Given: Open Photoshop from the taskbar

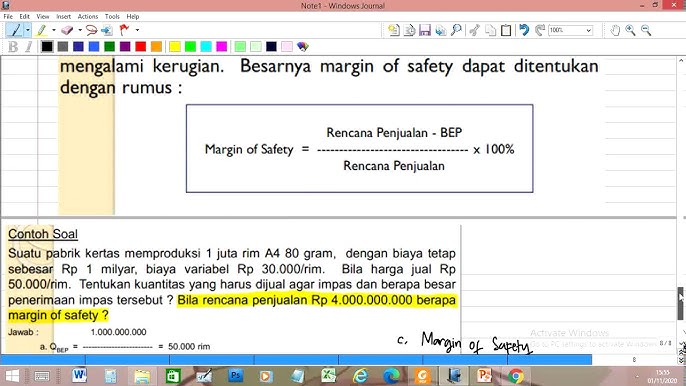Looking at the screenshot, I should click(x=235, y=376).
